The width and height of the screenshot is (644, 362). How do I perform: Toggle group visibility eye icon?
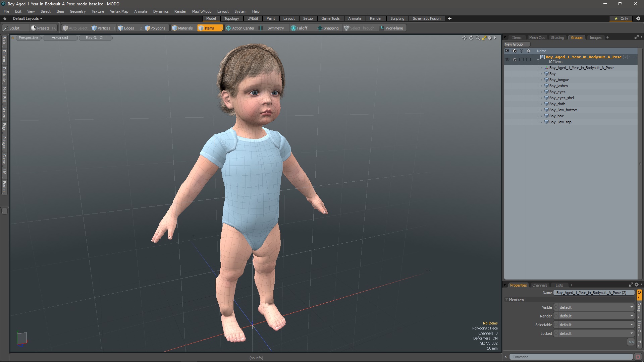507,59
